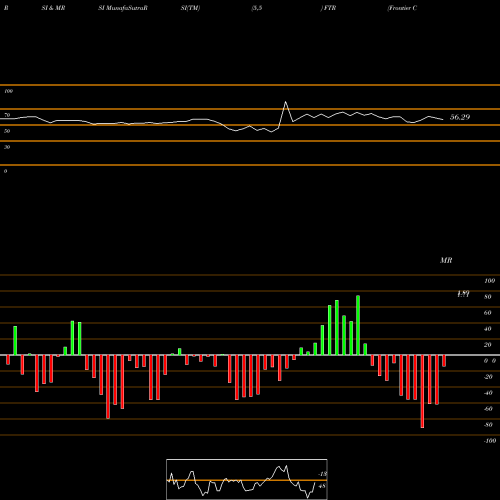Click the 60 label on the MR axis
Screen dimensions: 500x500
487,313
